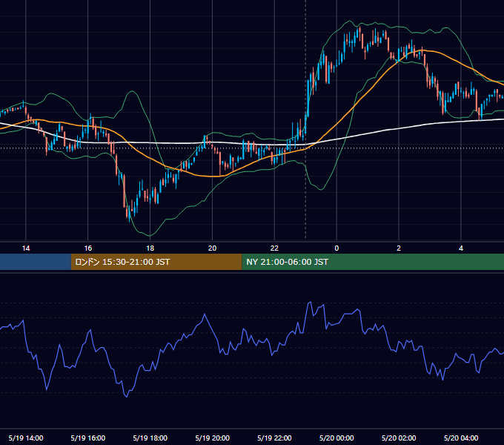Click the 5/19 14:00 label on indicator axis
504x445 pixels.
click(26, 438)
